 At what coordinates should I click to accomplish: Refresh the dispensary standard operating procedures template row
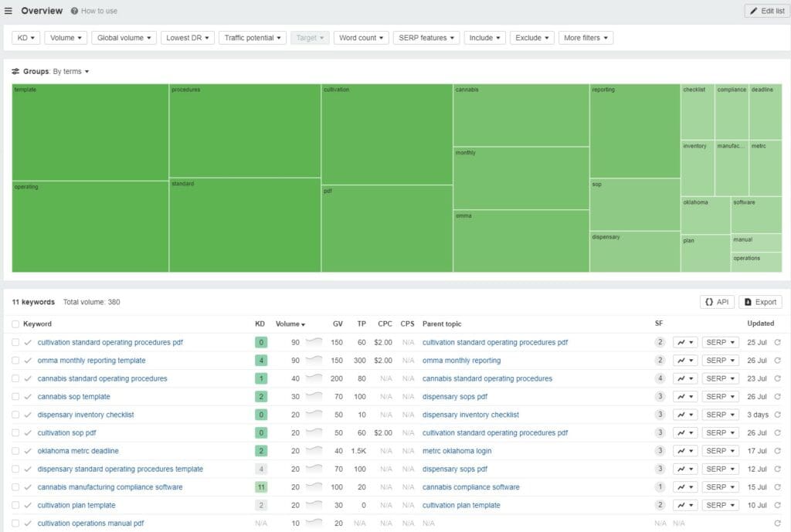click(777, 469)
